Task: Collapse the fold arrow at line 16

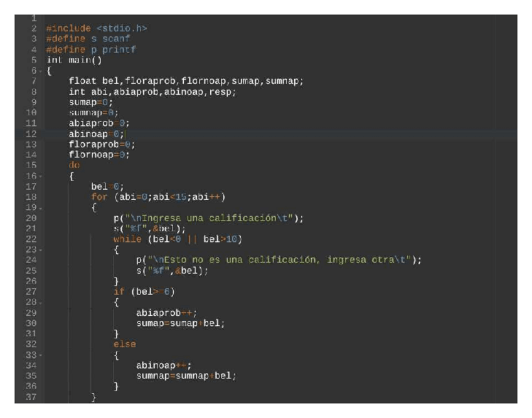Action: point(40,176)
